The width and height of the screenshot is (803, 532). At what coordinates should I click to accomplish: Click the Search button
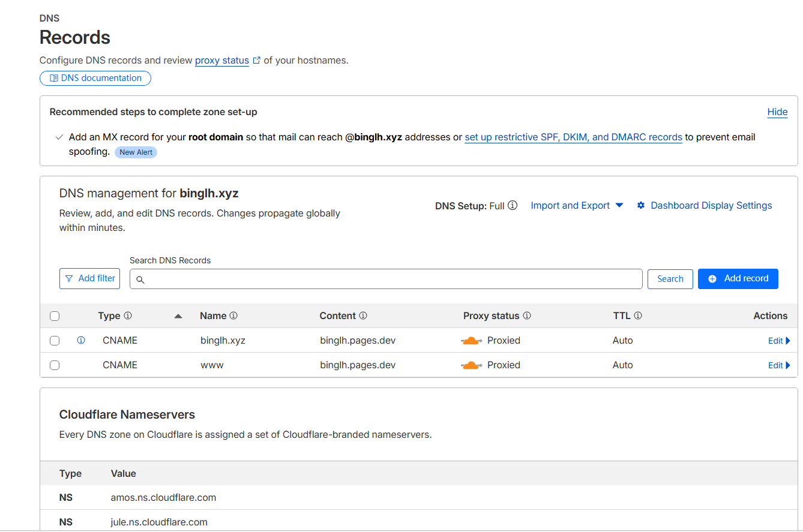670,279
